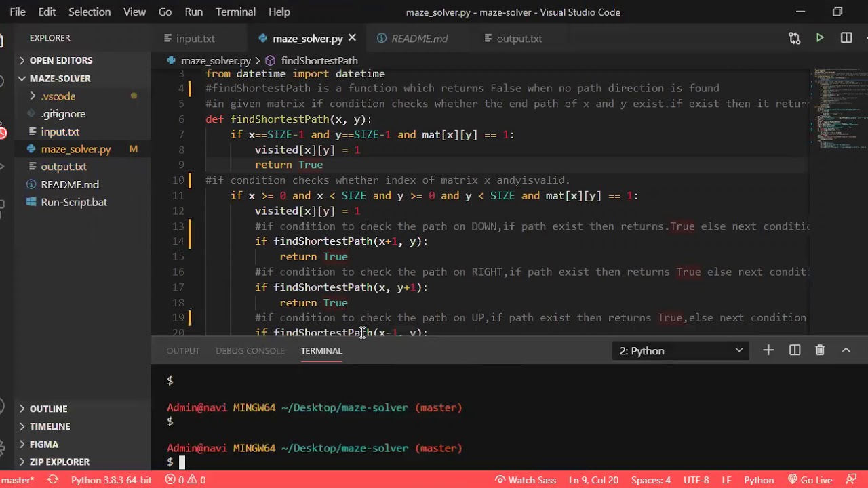
Task: Switch to the output.txt tab
Action: click(519, 38)
